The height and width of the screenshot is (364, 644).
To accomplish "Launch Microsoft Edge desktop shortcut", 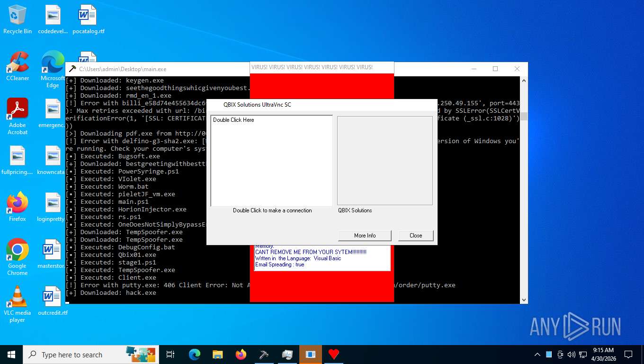I will 53,70.
